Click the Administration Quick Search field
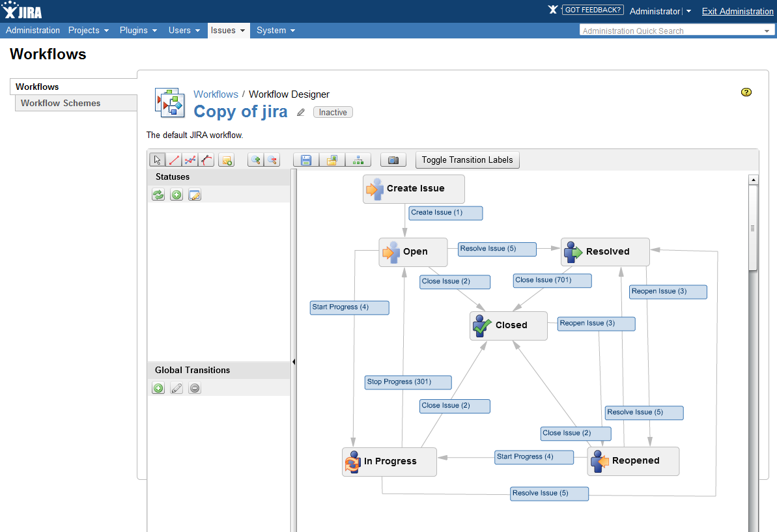The height and width of the screenshot is (532, 777). click(670, 31)
